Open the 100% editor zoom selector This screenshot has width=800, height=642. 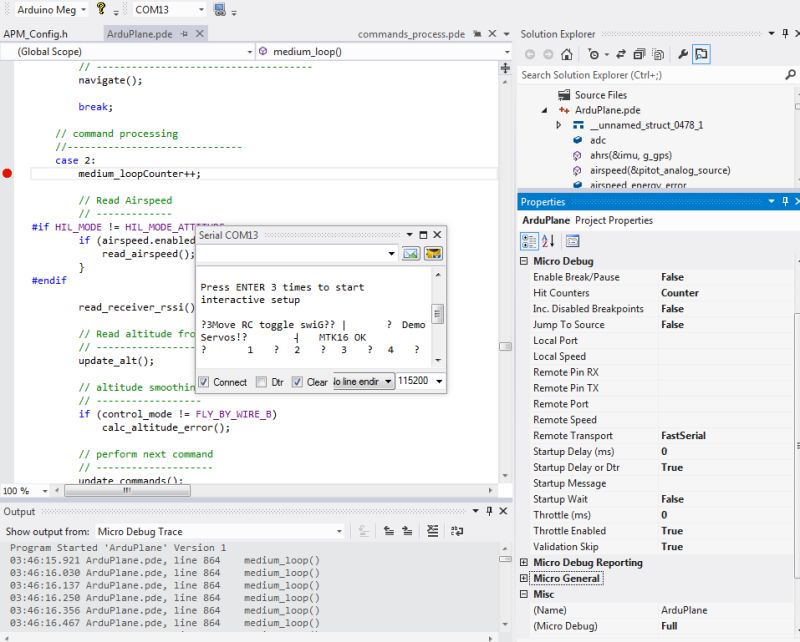click(x=20, y=490)
